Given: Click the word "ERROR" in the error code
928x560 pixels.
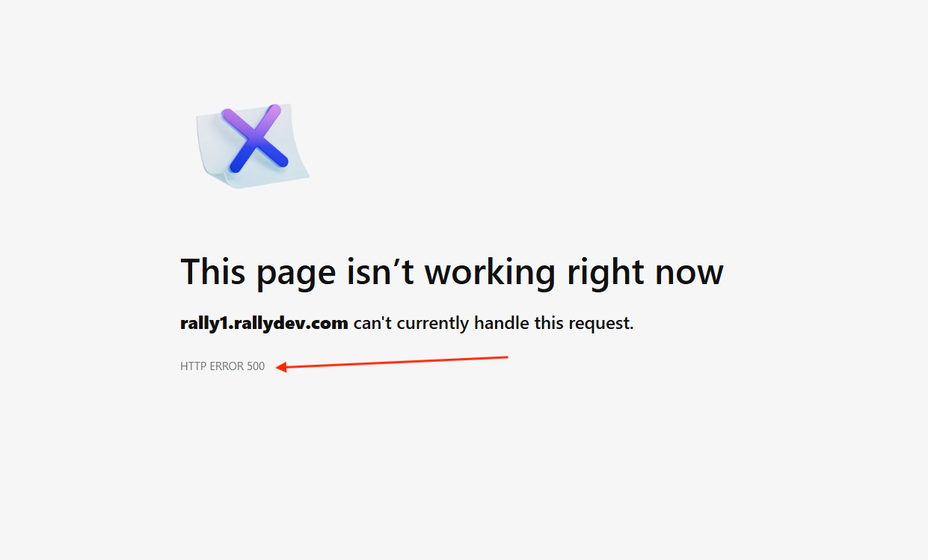Looking at the screenshot, I should click(227, 366).
